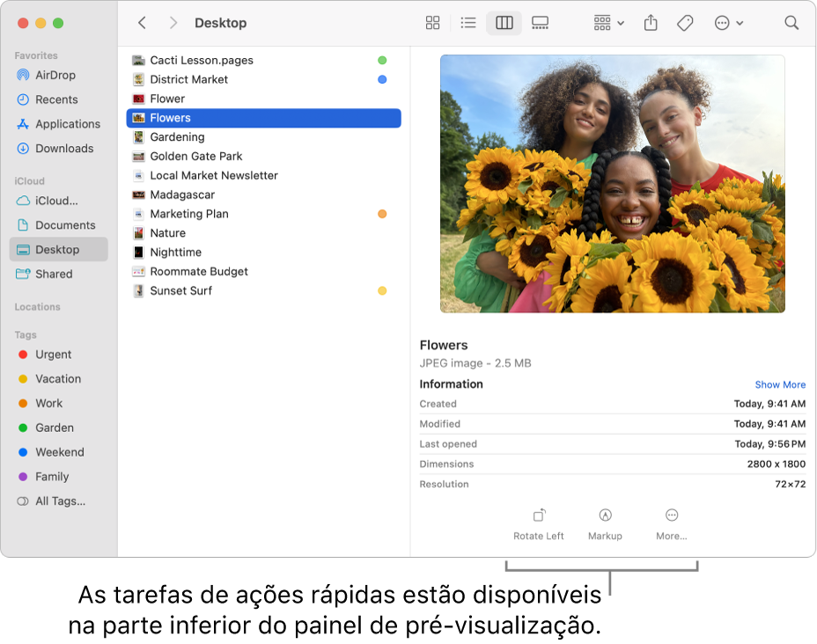Open the Shared folder in sidebar

click(44, 274)
